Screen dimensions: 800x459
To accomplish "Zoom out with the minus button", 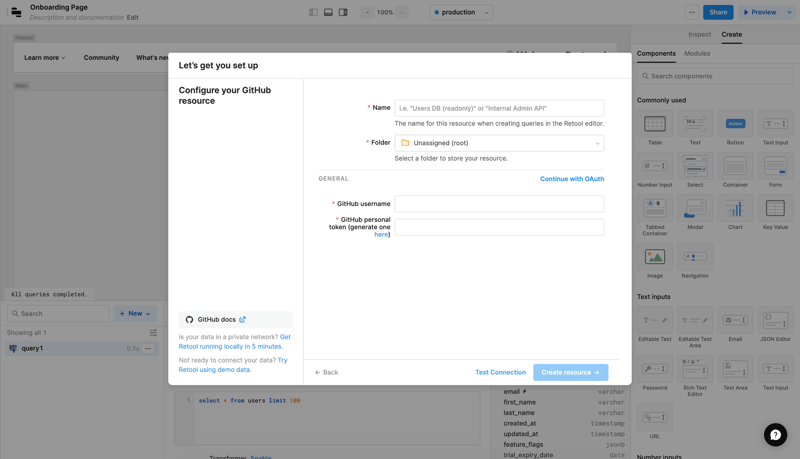I will click(x=367, y=12).
